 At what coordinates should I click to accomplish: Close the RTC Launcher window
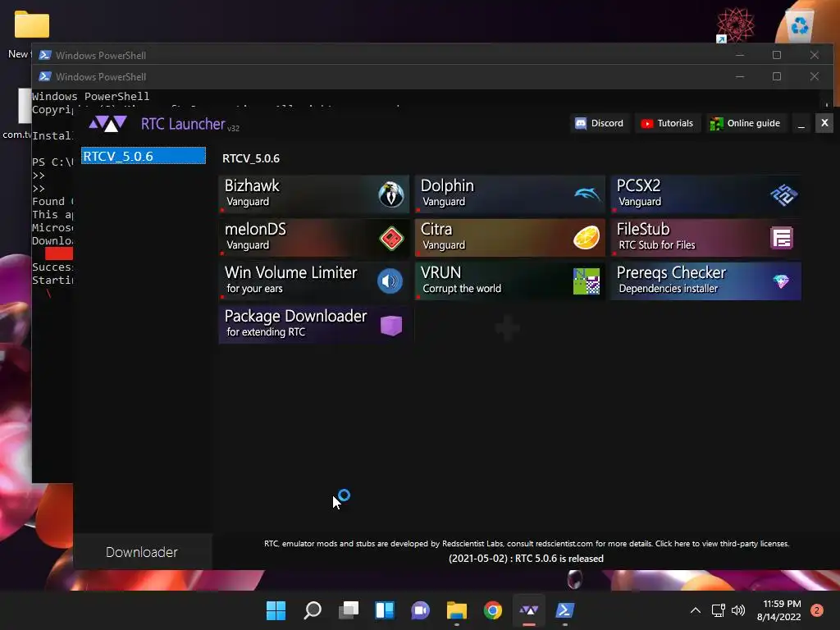824,123
